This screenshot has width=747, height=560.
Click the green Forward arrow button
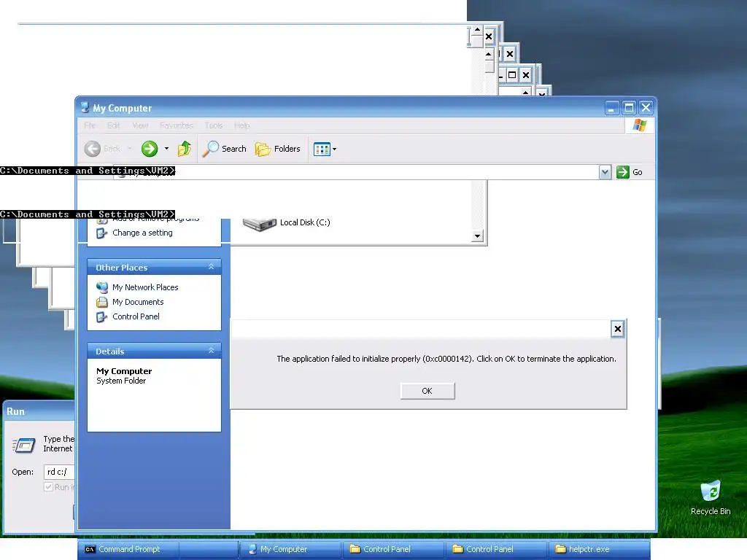(149, 149)
